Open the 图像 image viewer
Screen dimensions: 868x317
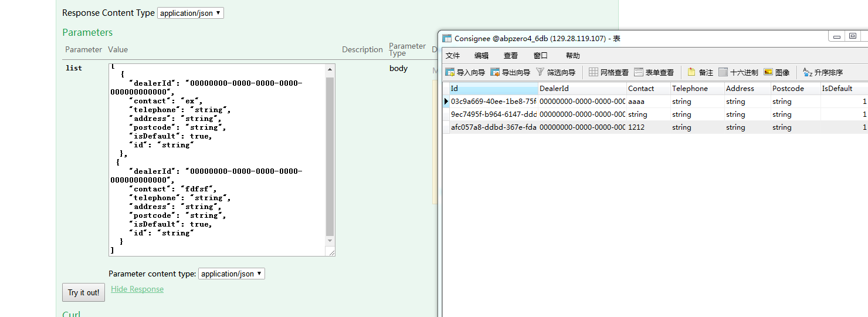point(777,72)
